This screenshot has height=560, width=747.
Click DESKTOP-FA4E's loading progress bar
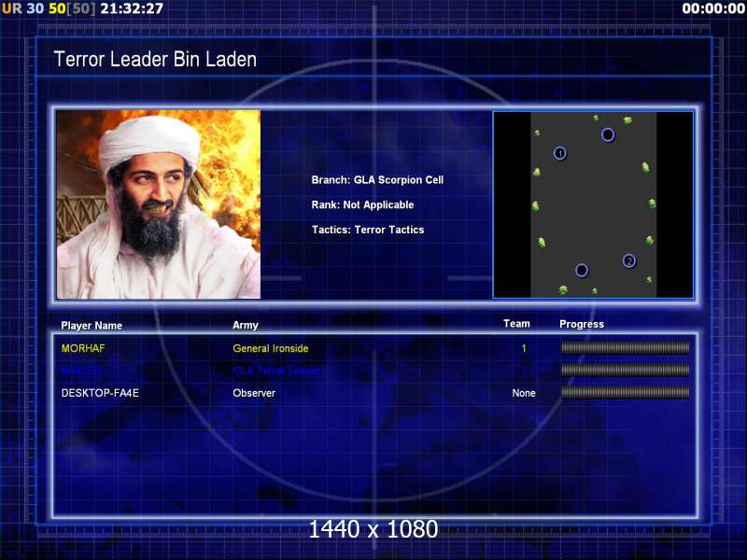coord(625,392)
